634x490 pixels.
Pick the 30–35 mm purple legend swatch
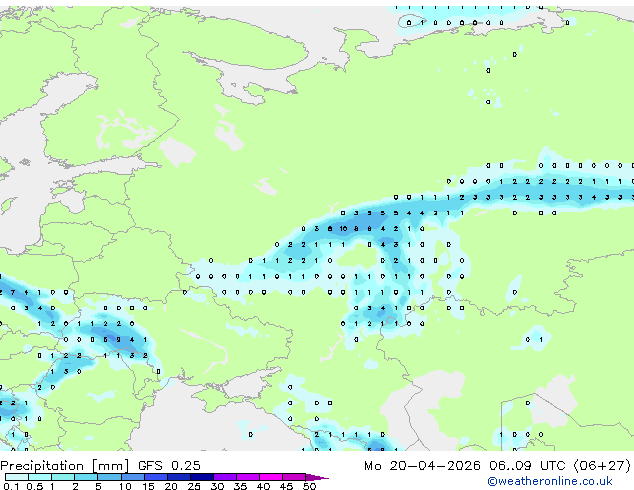click(225, 477)
